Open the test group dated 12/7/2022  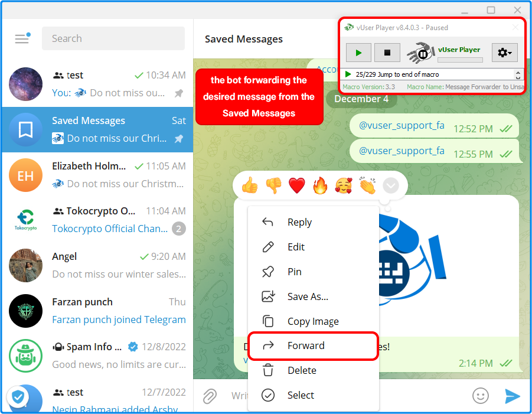pyautogui.click(x=97, y=397)
